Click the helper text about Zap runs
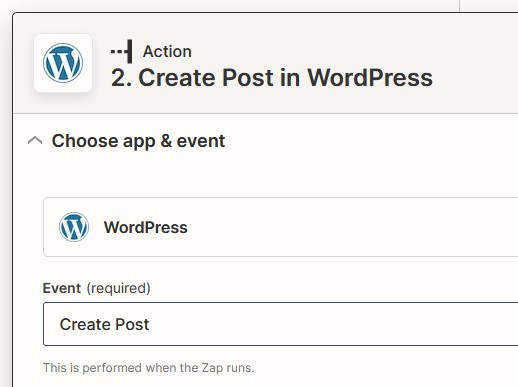Image resolution: width=518 pixels, height=387 pixels. (149, 368)
